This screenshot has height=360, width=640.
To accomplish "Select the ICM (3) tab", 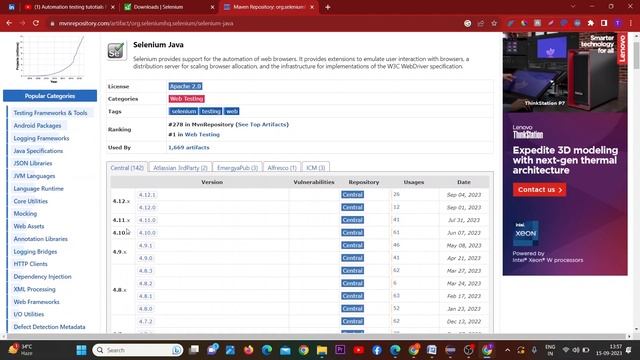I will coord(316,168).
